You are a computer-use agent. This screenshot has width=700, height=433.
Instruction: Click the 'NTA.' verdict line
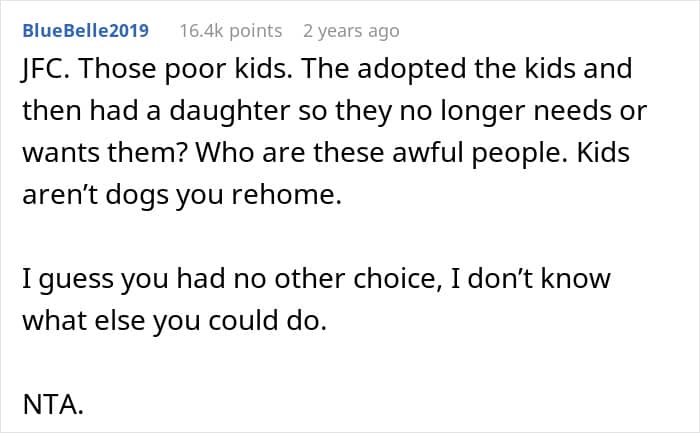(x=53, y=405)
